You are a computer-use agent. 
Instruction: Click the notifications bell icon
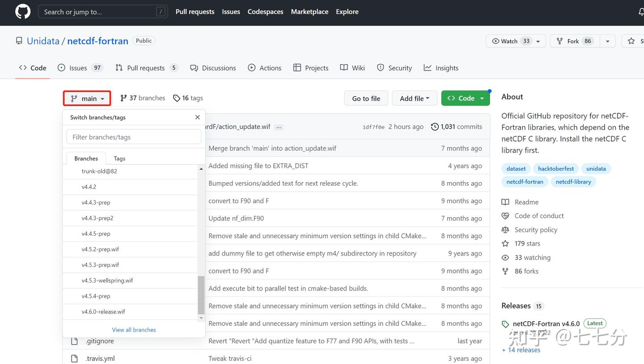pyautogui.click(x=641, y=12)
